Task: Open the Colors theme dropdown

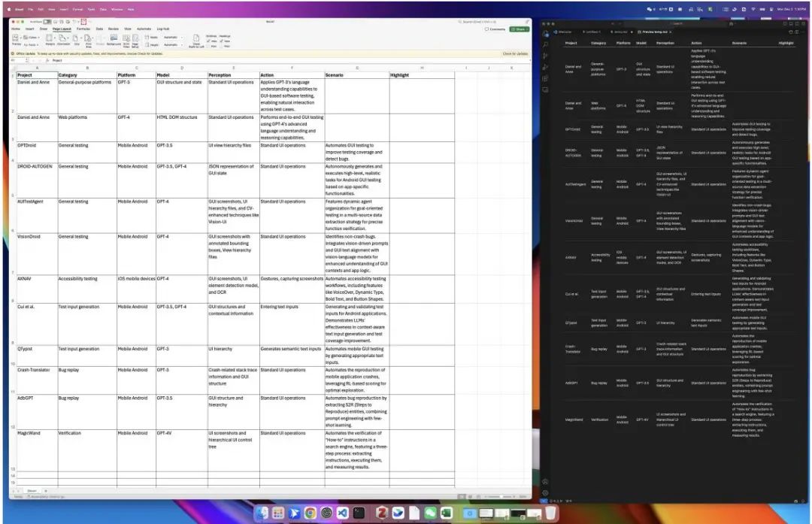Action: pos(32,38)
